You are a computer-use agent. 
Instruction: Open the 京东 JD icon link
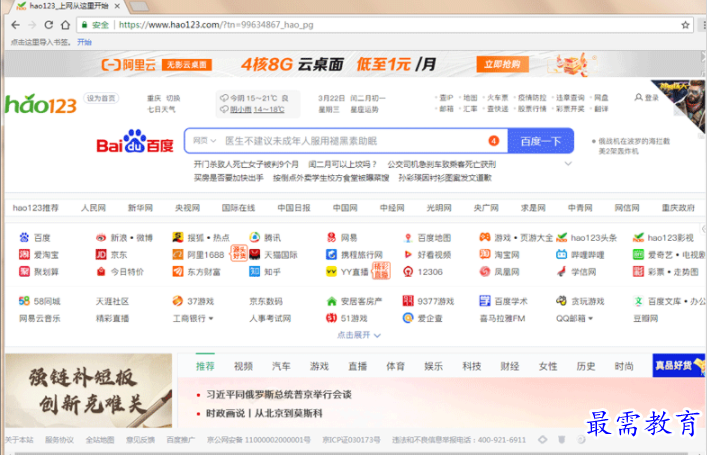(101, 255)
